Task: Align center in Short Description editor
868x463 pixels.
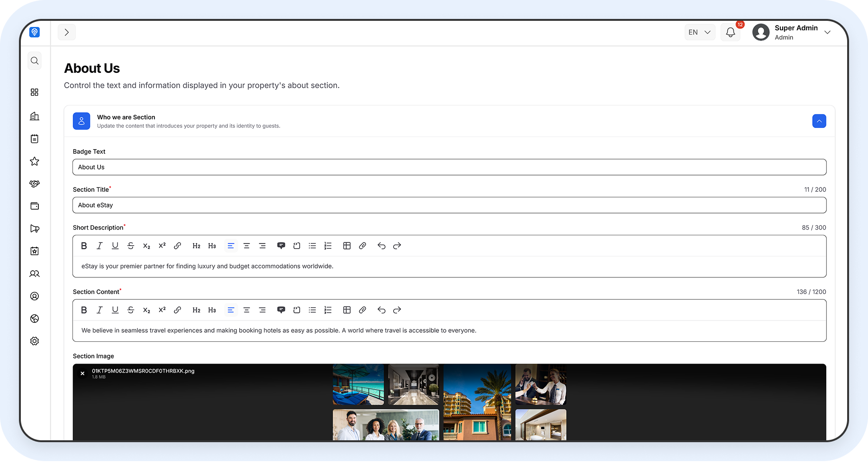Action: pyautogui.click(x=246, y=246)
